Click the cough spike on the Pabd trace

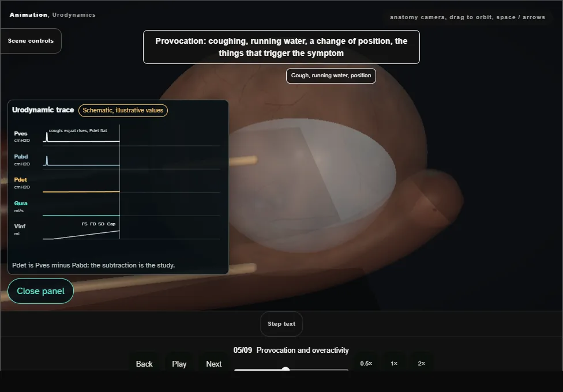(x=47, y=160)
